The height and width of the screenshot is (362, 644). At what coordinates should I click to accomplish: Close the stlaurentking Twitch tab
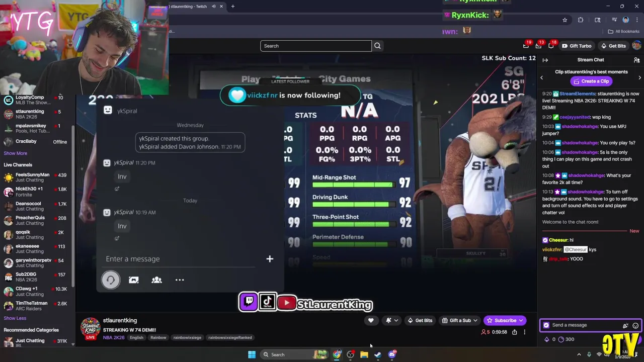pyautogui.click(x=221, y=7)
